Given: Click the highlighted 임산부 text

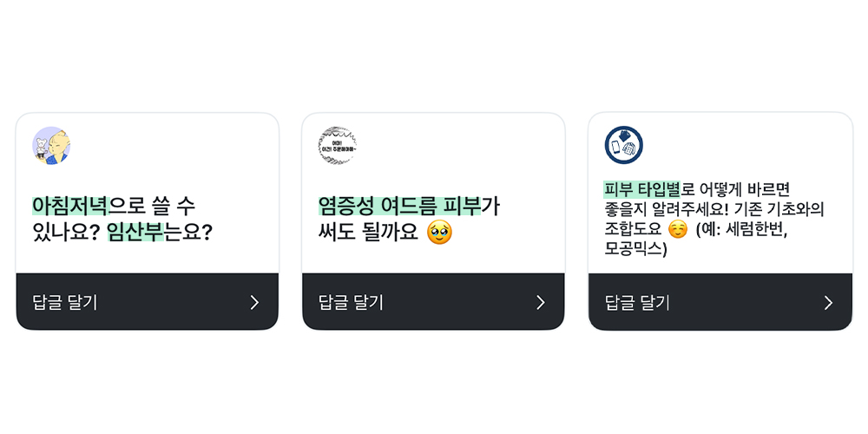Looking at the screenshot, I should click(x=135, y=232).
